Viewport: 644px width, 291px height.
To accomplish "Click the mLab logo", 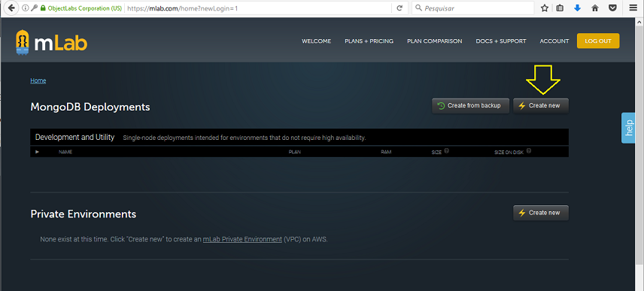I will point(51,42).
